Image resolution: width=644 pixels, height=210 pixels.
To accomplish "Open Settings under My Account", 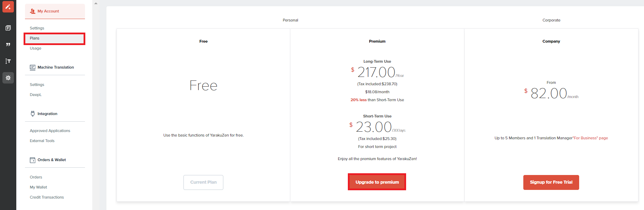I will tap(37, 28).
